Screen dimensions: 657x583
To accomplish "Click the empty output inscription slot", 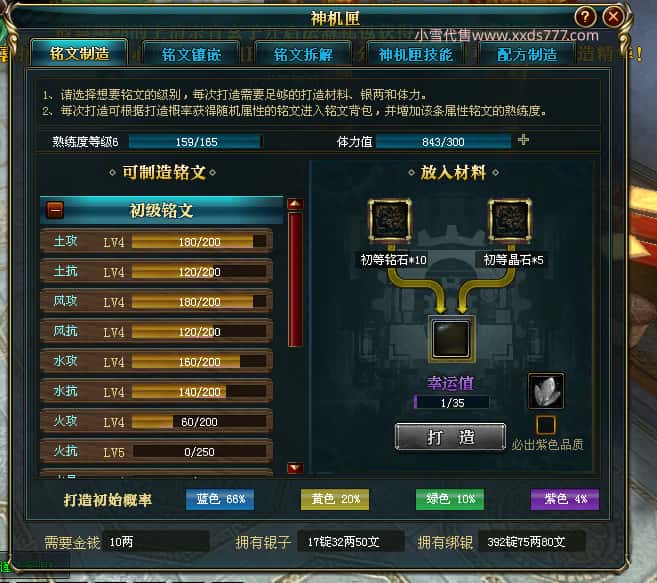I will (451, 338).
